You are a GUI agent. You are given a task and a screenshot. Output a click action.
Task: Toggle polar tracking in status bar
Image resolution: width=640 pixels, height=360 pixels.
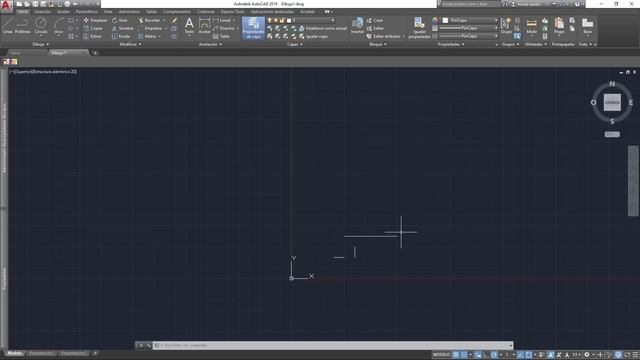pos(494,355)
